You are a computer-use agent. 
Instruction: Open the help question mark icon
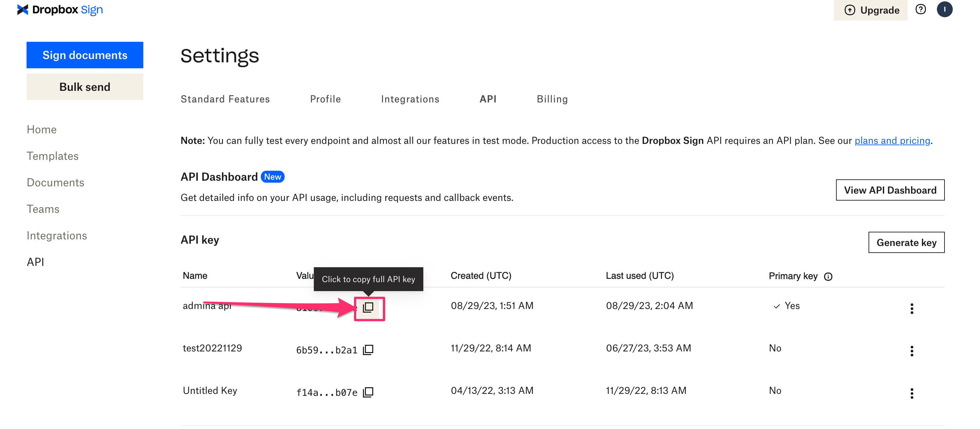coord(920,10)
